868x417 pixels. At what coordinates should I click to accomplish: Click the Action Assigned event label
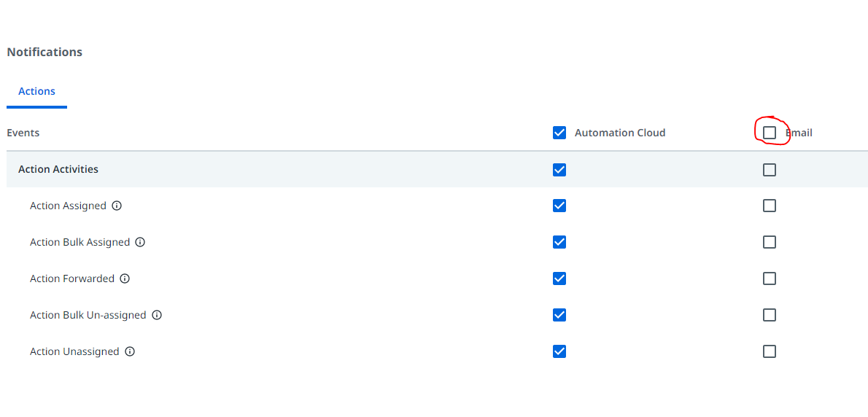68,206
